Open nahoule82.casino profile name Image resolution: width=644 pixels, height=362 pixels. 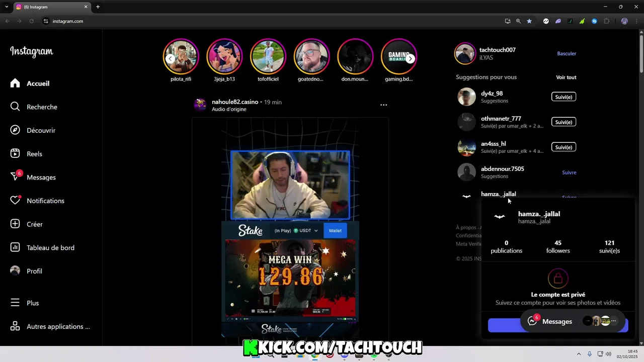(235, 102)
